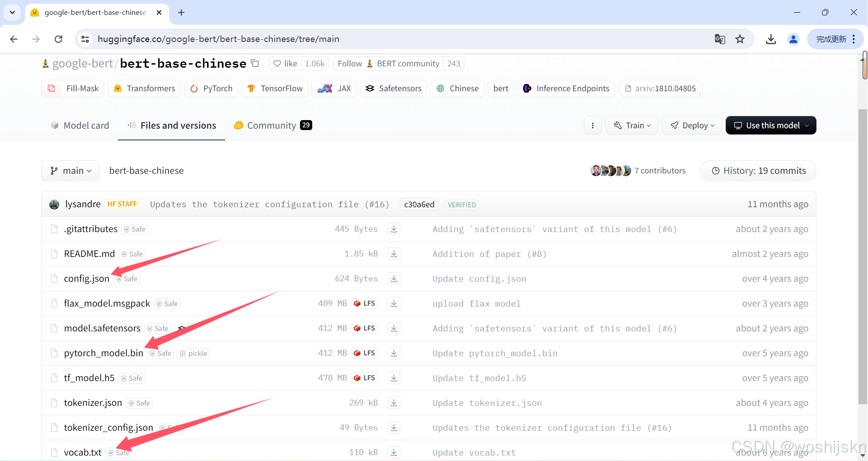
Task: Open the lysandre user link
Action: point(83,205)
